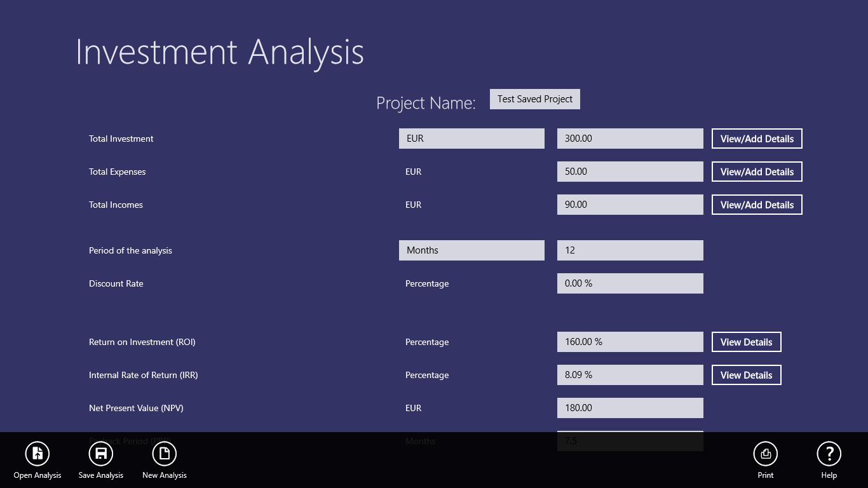View details for Total Investment
This screenshot has height=488, width=868.
pos(757,139)
